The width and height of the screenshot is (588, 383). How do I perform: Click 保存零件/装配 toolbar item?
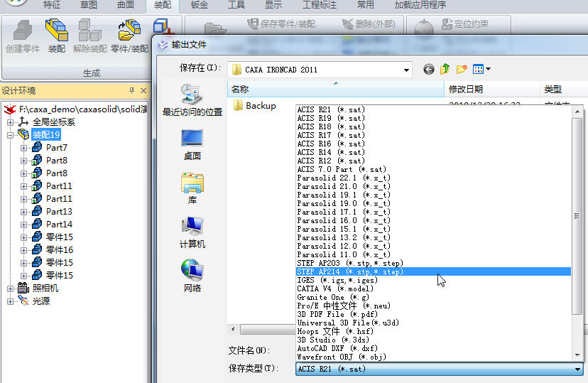coord(281,24)
